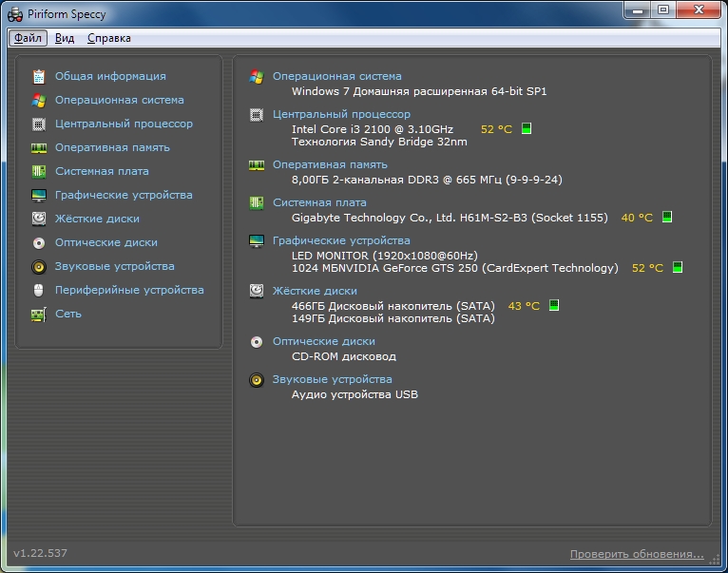The width and height of the screenshot is (728, 573).
Task: Click the 149ГБ Дисковый накопитель text line
Action: (x=393, y=318)
